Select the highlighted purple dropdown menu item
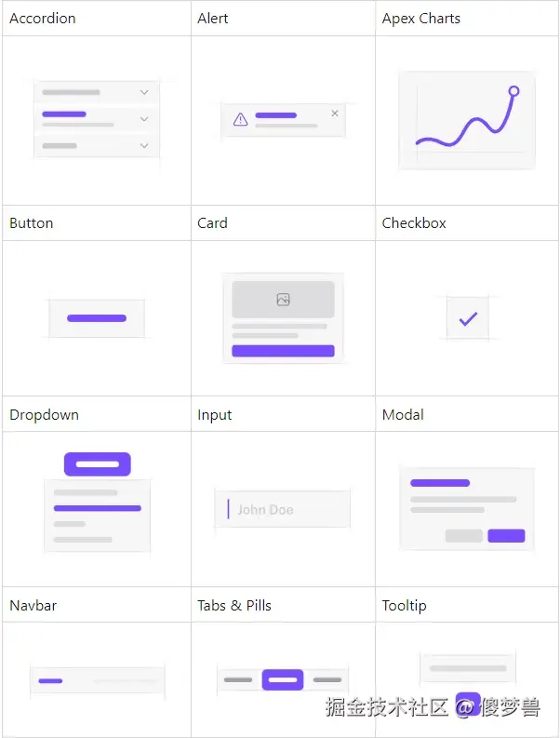 click(97, 508)
